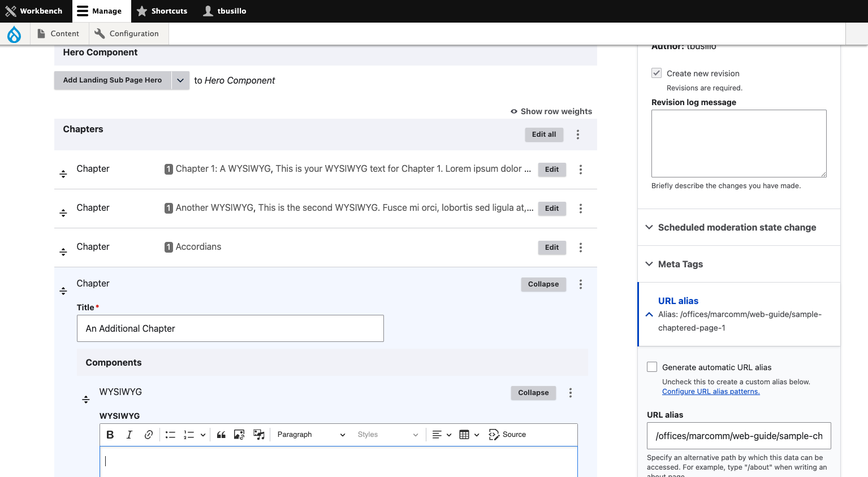The height and width of the screenshot is (477, 868).
Task: Insert a block quote
Action: coord(221,435)
